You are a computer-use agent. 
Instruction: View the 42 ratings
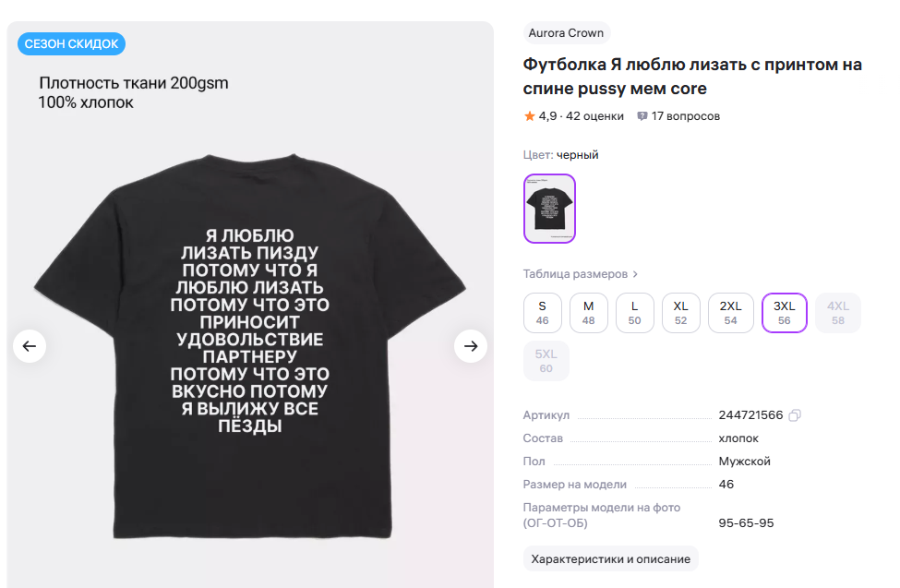tap(595, 116)
